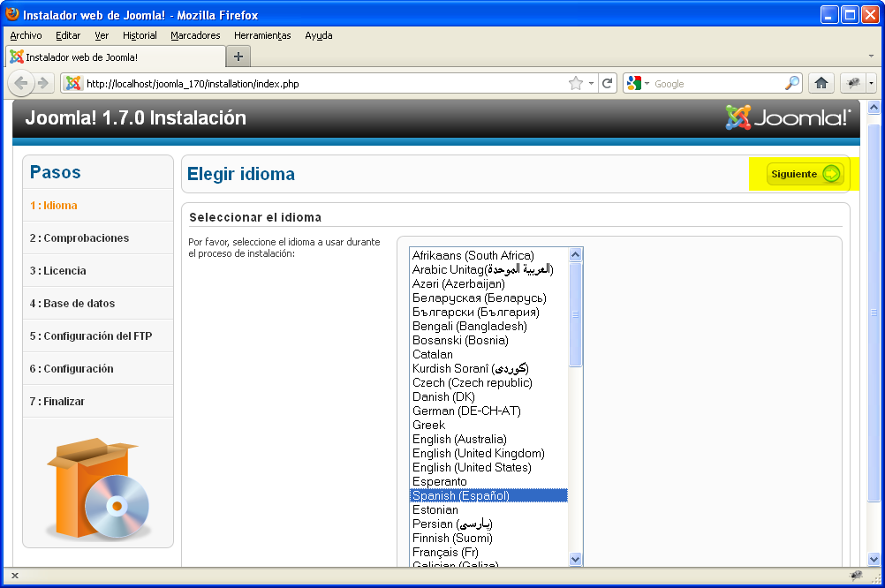
Task: Open the Archivo menu
Action: coord(26,35)
